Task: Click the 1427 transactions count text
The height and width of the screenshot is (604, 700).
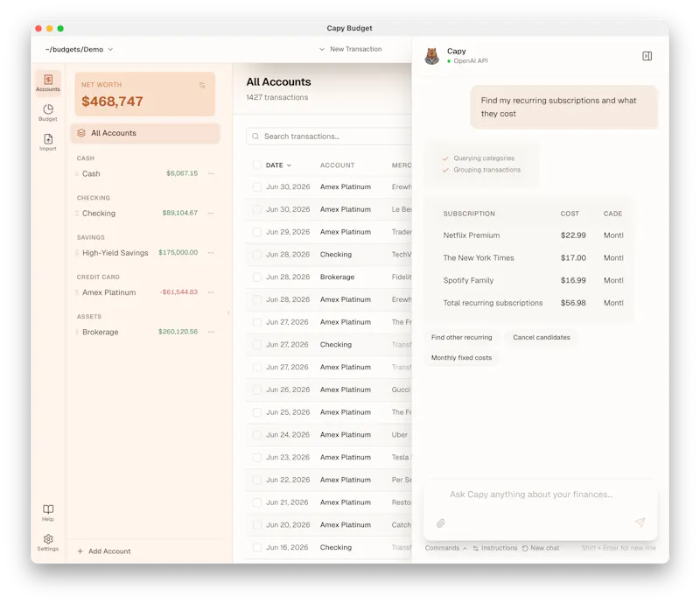Action: click(277, 97)
